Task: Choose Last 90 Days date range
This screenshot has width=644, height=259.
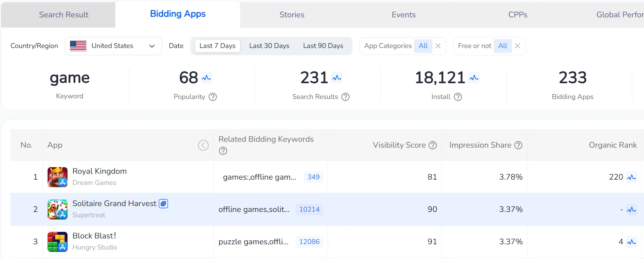Action: pyautogui.click(x=323, y=46)
